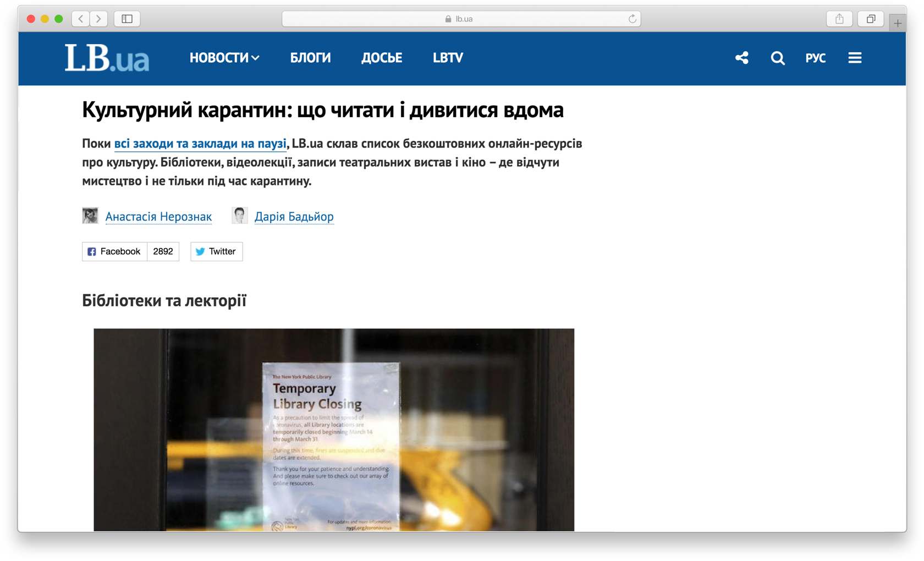924x561 pixels.
Task: Expand the НОВОСТИ dropdown menu
Action: click(x=224, y=58)
